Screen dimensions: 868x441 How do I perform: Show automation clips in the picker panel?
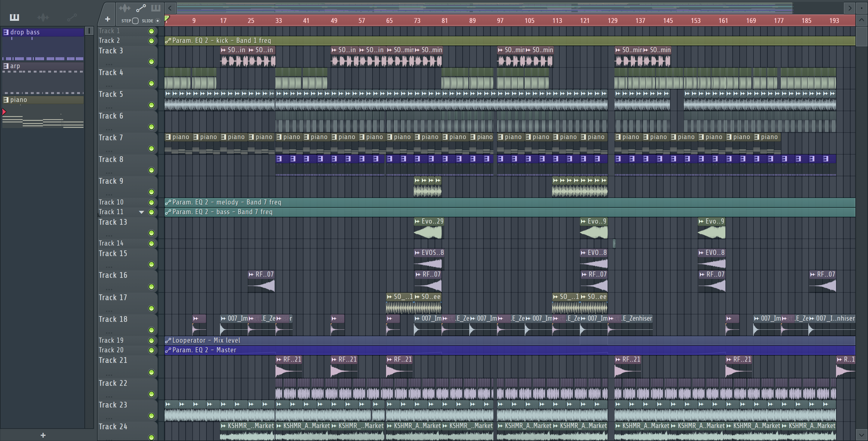tap(72, 17)
